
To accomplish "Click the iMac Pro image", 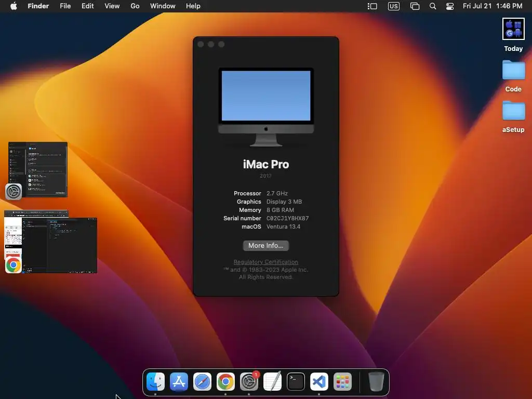I will (266, 107).
